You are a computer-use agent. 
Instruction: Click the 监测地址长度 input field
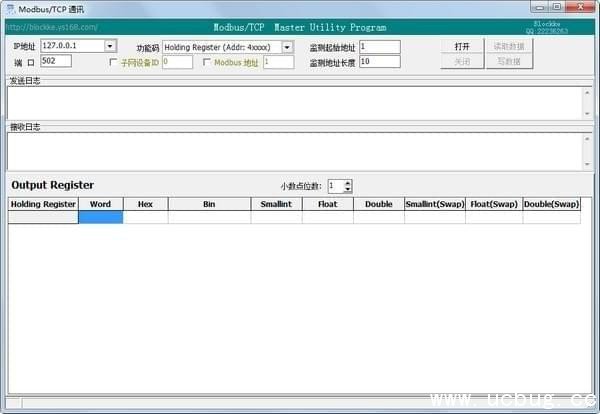(x=380, y=62)
